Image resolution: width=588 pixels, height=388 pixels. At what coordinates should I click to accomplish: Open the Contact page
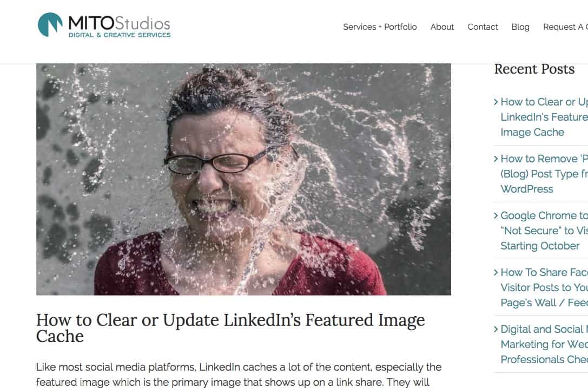pos(483,27)
